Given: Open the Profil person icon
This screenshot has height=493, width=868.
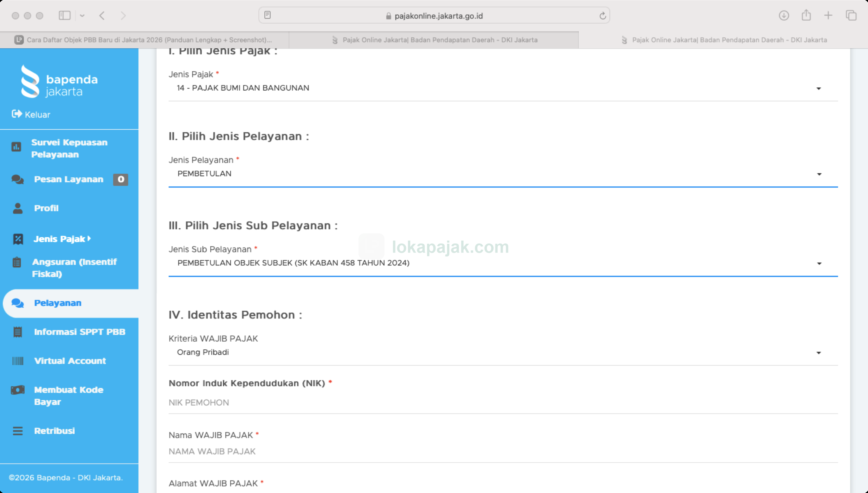Looking at the screenshot, I should point(18,208).
